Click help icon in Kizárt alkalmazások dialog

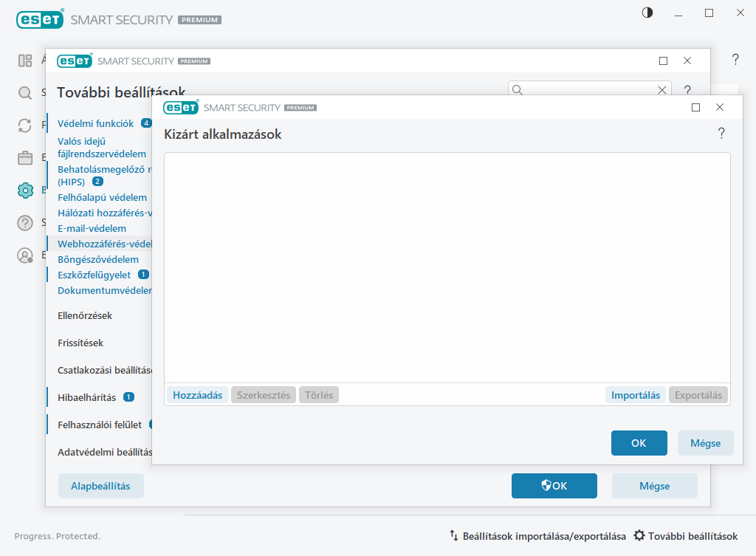(x=721, y=134)
